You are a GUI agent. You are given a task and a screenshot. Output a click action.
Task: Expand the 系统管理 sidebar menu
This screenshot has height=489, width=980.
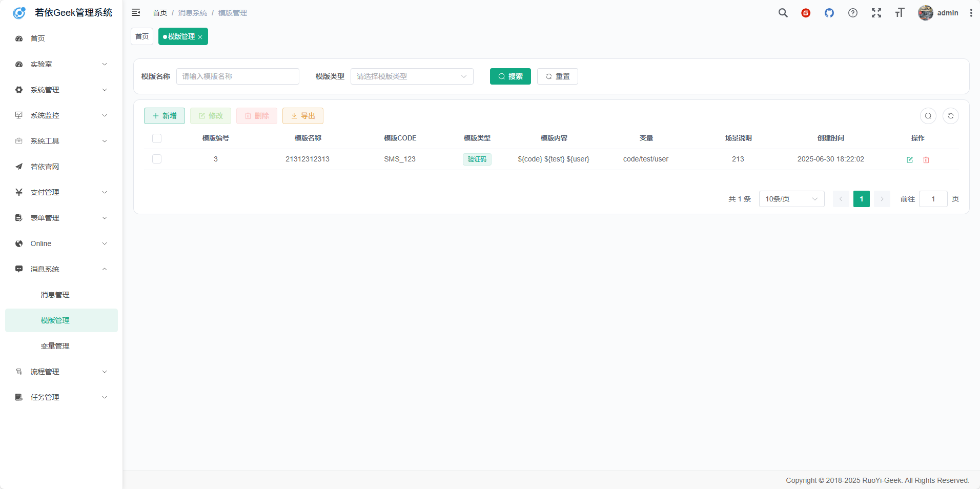[x=61, y=90]
